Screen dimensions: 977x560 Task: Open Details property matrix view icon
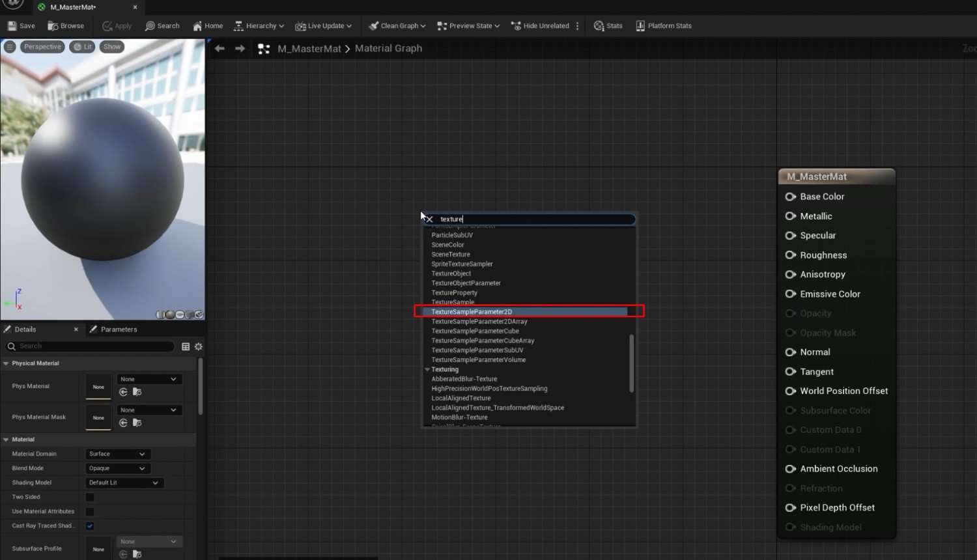(186, 346)
